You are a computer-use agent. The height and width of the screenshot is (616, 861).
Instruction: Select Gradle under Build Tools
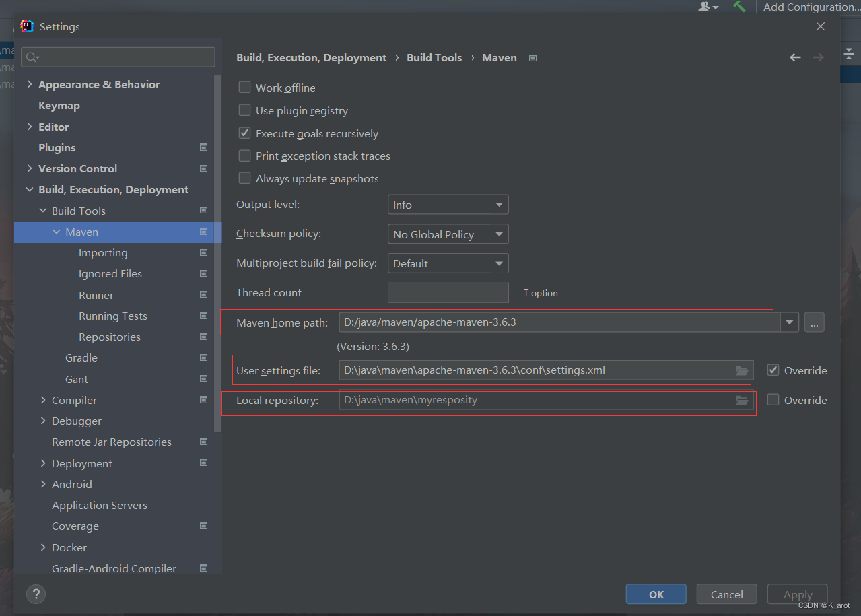(x=81, y=357)
